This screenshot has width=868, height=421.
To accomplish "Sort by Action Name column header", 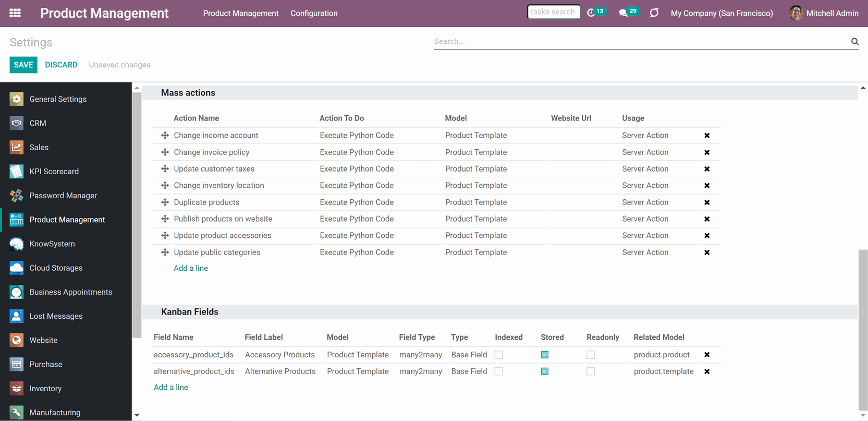I will [x=196, y=118].
